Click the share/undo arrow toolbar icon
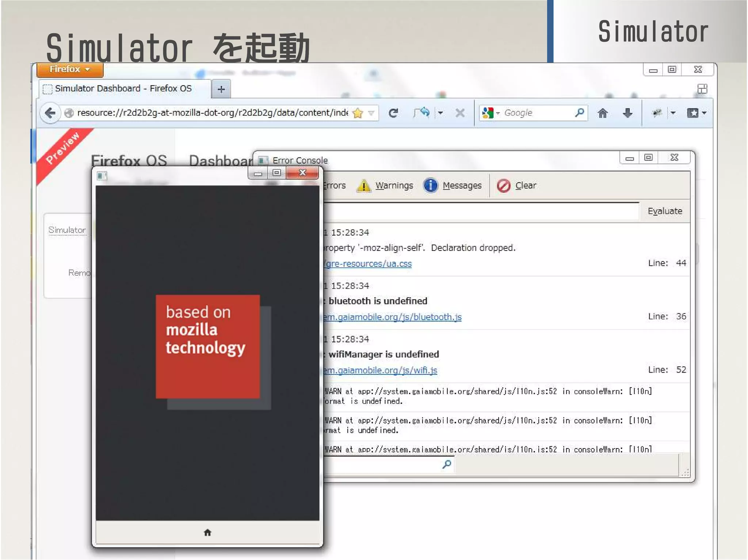Image resolution: width=748 pixels, height=560 pixels. [422, 113]
